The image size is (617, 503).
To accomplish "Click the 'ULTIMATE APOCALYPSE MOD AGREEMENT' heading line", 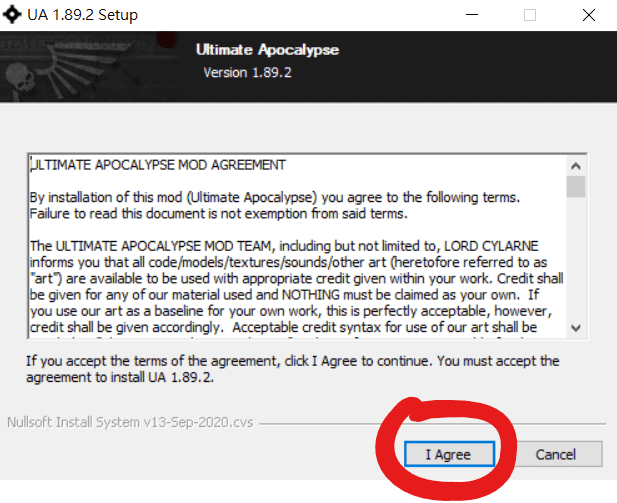I will tap(158, 165).
